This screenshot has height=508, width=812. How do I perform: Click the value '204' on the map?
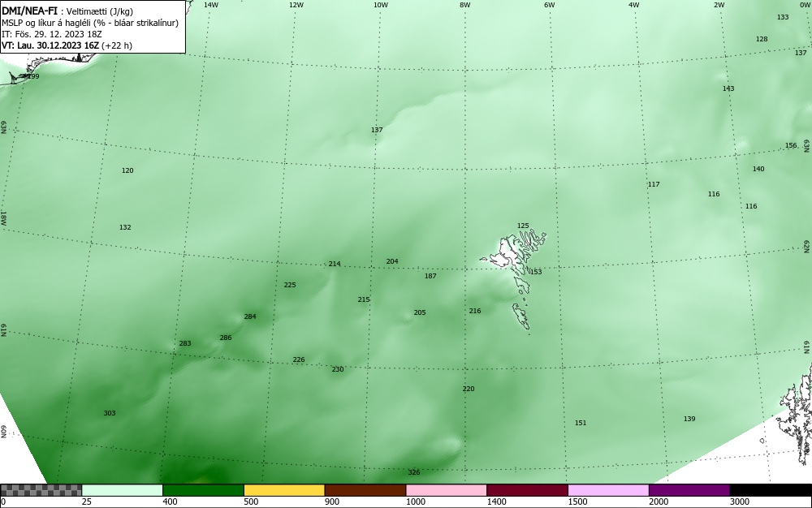click(x=392, y=261)
